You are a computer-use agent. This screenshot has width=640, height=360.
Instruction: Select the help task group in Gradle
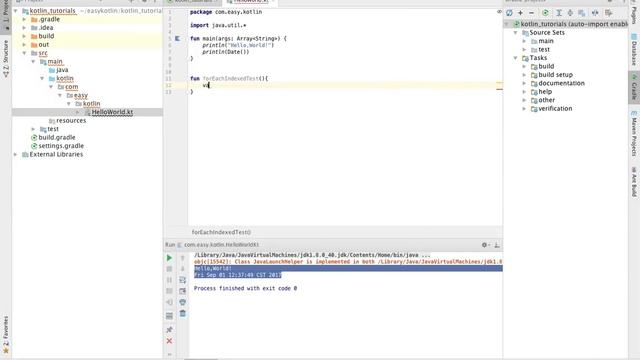tap(545, 91)
